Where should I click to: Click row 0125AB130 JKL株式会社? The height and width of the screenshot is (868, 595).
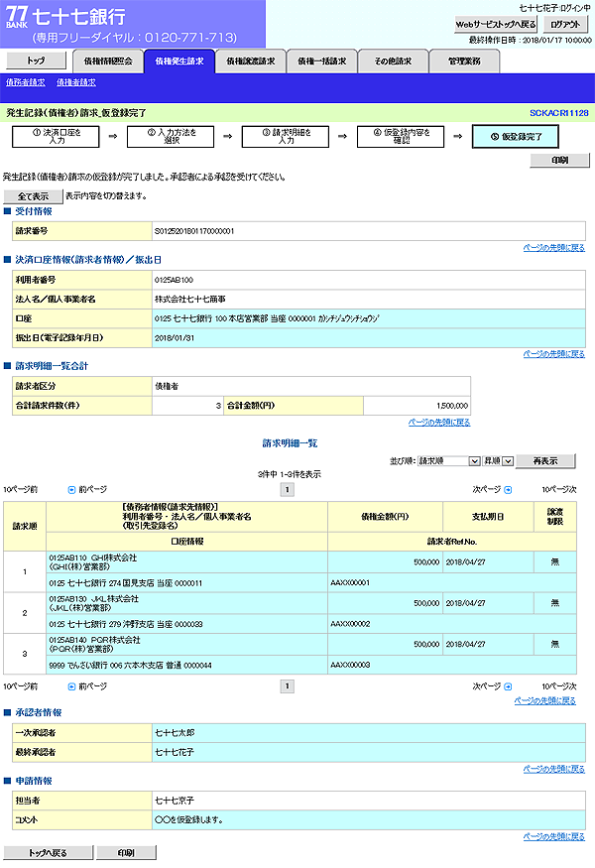pos(187,603)
